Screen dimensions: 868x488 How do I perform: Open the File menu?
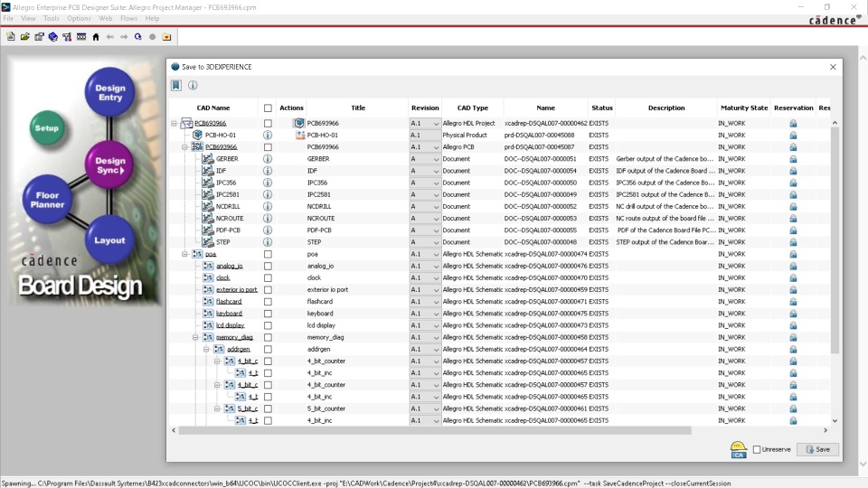(8, 18)
